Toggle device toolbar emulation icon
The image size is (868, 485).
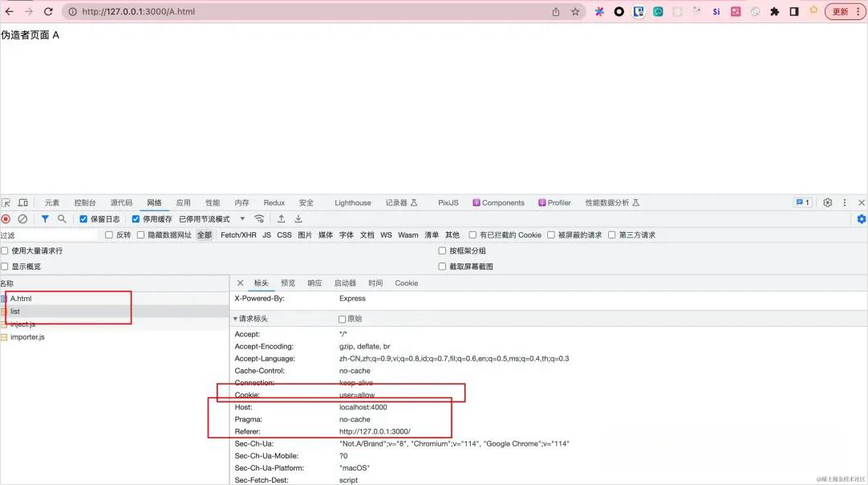(x=22, y=203)
